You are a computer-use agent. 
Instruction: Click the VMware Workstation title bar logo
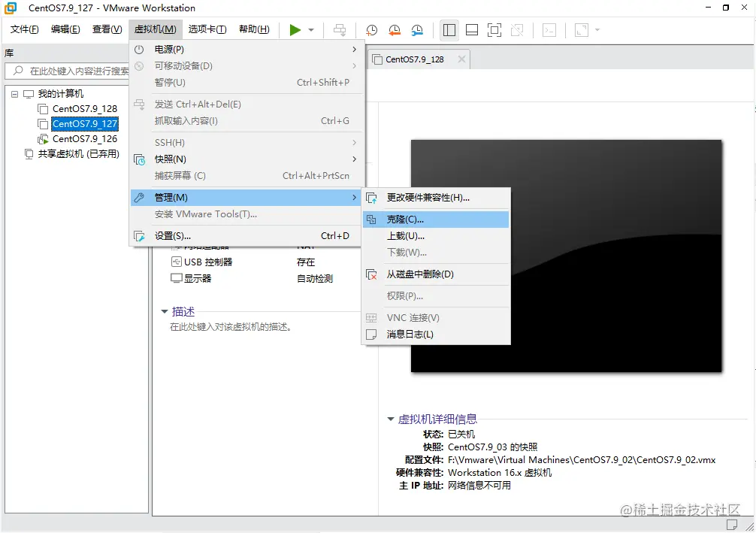point(10,8)
